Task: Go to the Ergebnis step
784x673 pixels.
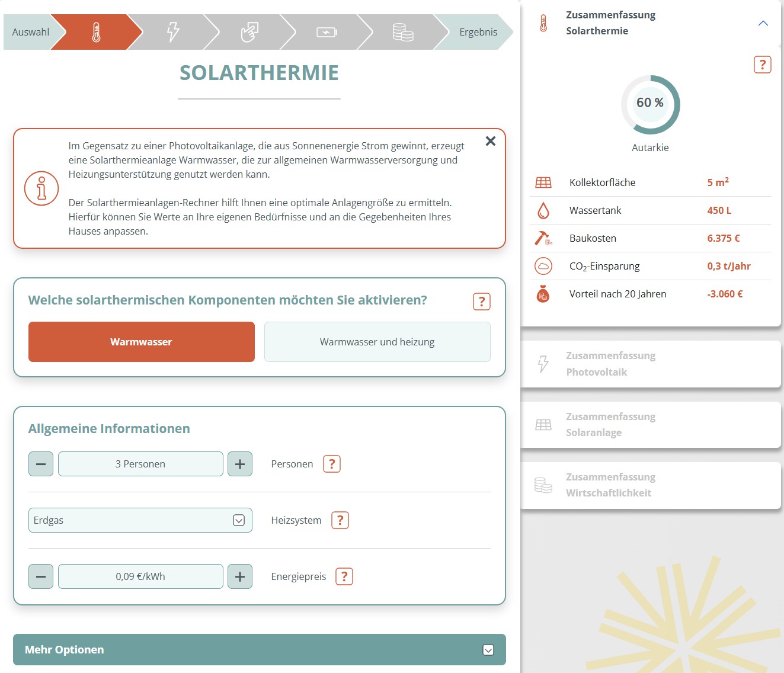Action: (478, 32)
